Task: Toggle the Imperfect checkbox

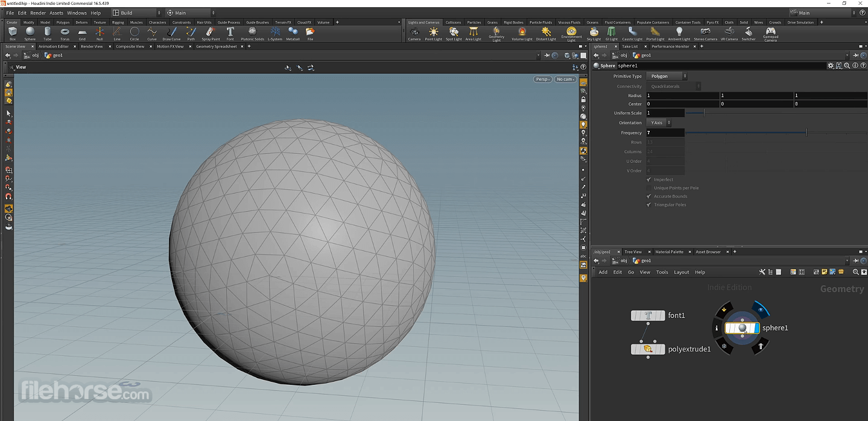Action: tap(649, 179)
